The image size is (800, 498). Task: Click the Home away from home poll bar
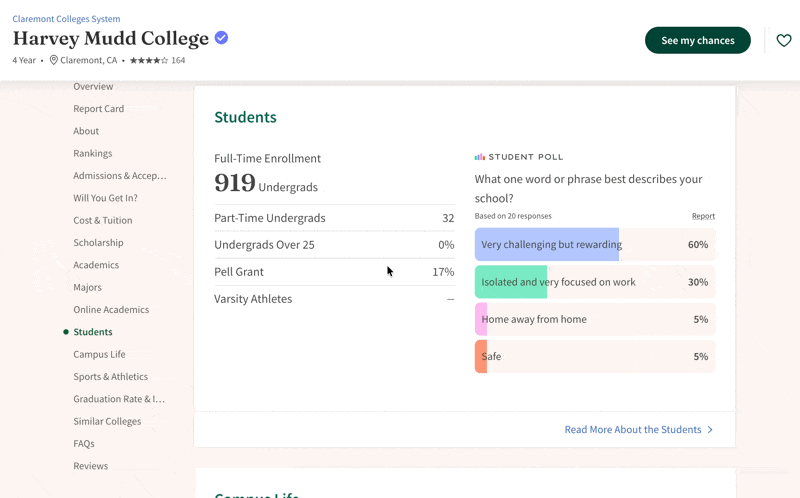595,319
